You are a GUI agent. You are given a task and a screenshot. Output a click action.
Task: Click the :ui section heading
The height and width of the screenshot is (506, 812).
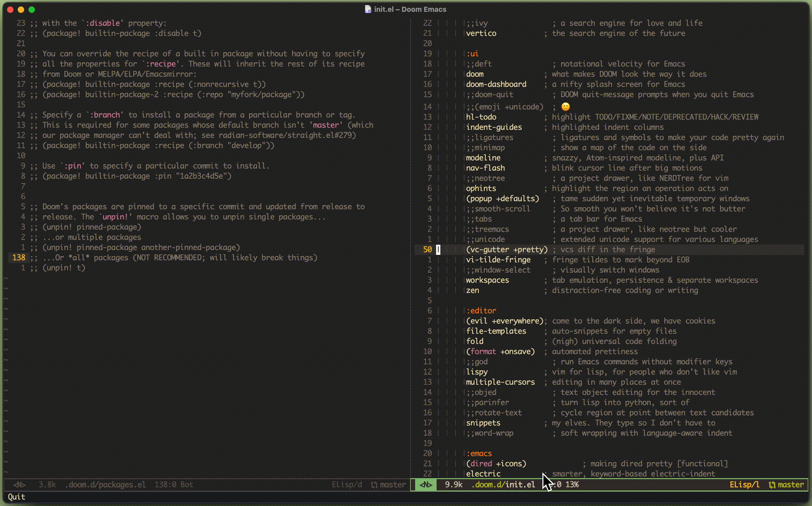click(472, 54)
